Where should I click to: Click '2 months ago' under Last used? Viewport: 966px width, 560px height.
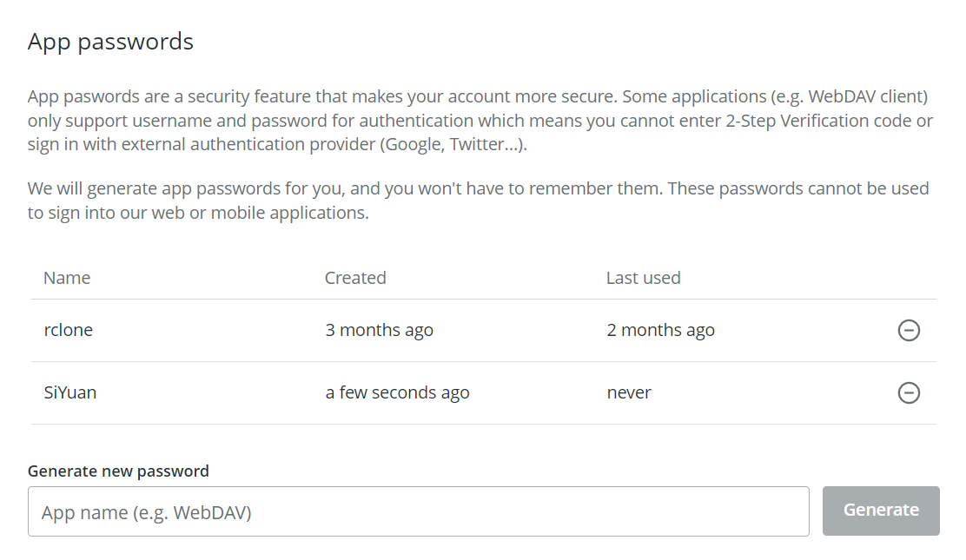661,330
